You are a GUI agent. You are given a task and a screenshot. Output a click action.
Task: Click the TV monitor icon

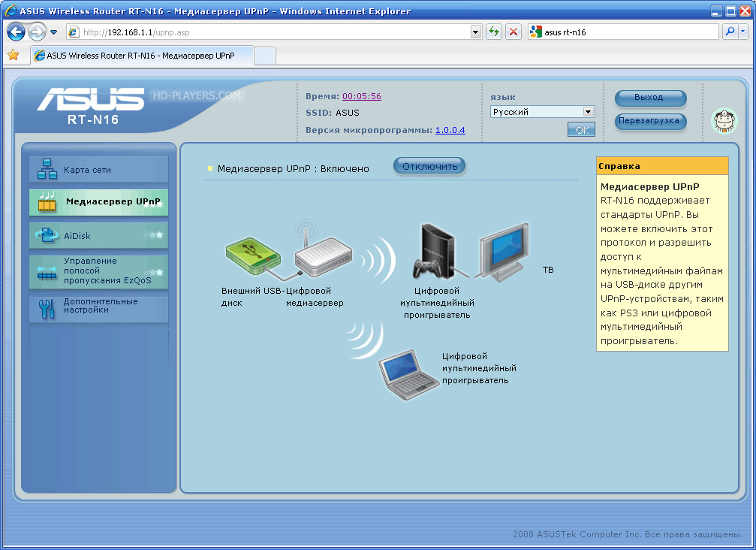point(504,251)
